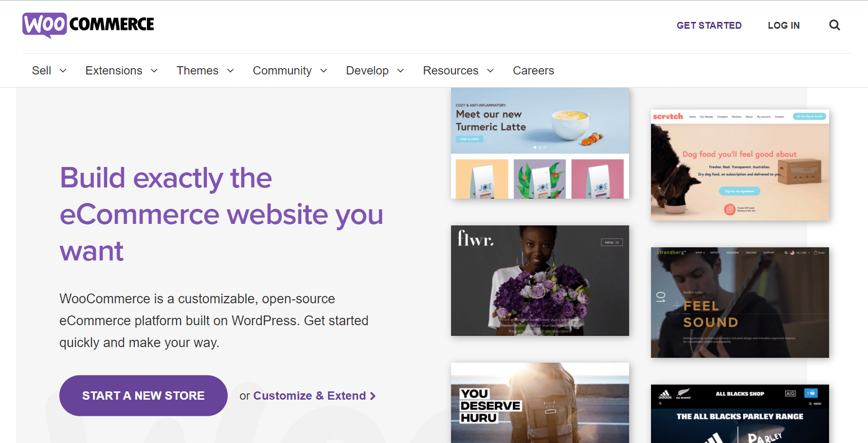View the flwr. flower shop thumbnail

click(x=540, y=280)
